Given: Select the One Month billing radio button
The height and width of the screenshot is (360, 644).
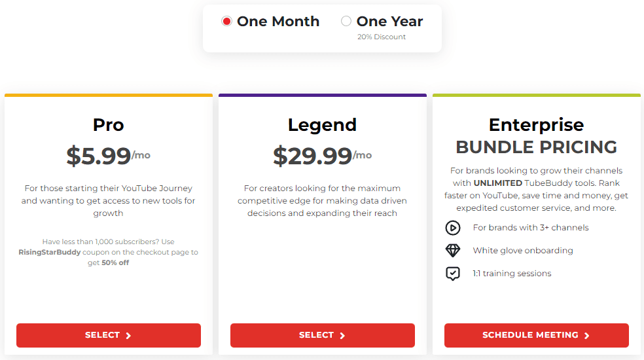Looking at the screenshot, I should [226, 21].
